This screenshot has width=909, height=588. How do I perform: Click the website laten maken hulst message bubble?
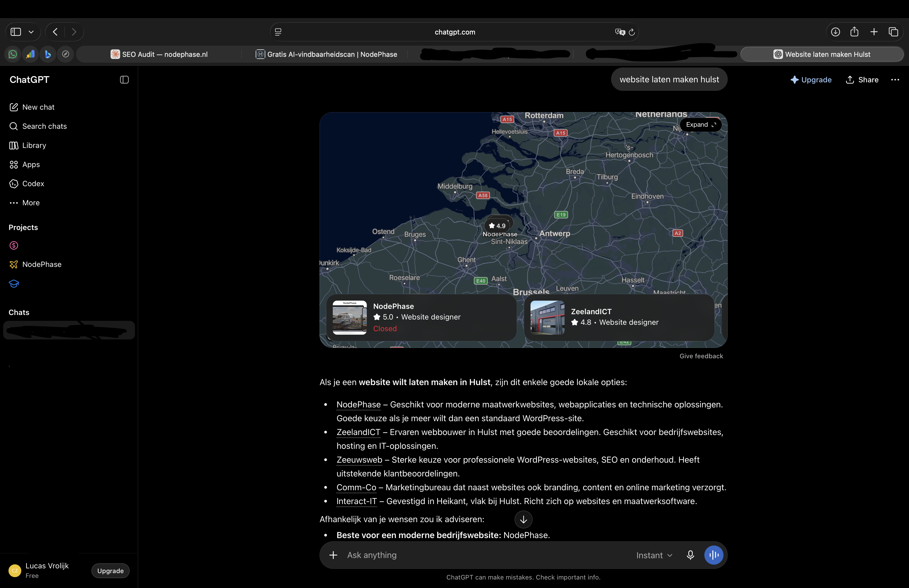[669, 79]
